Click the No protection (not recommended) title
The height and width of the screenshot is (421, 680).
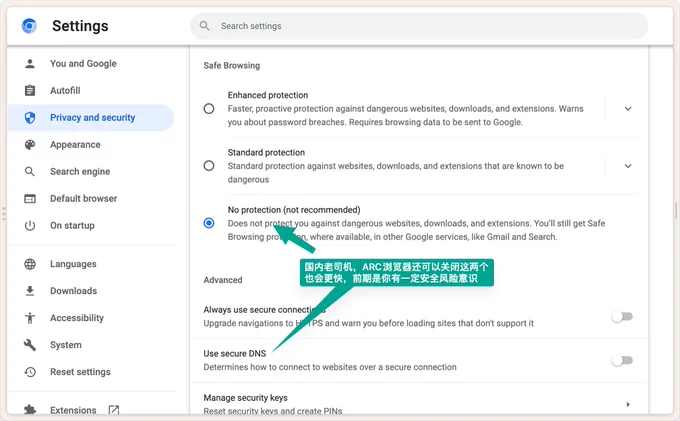294,210
